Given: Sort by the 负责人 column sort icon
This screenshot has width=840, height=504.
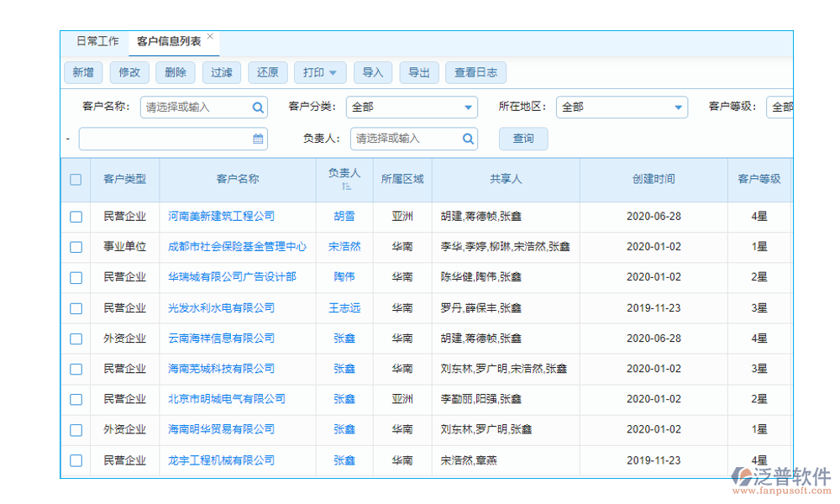Looking at the screenshot, I should pos(348,186).
